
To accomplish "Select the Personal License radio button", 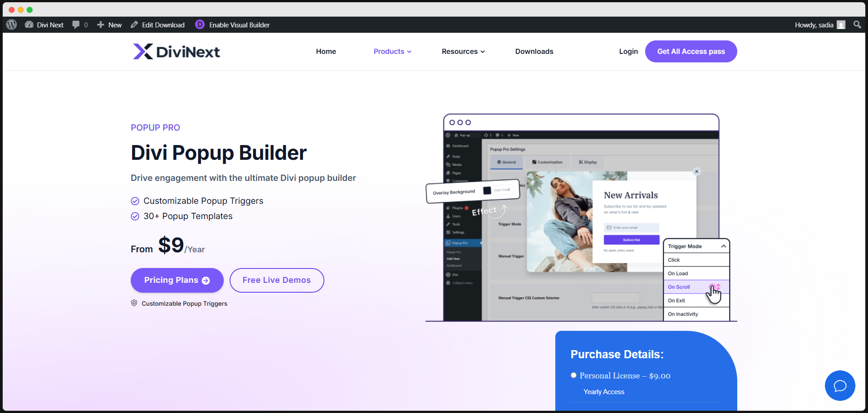I will (x=573, y=375).
